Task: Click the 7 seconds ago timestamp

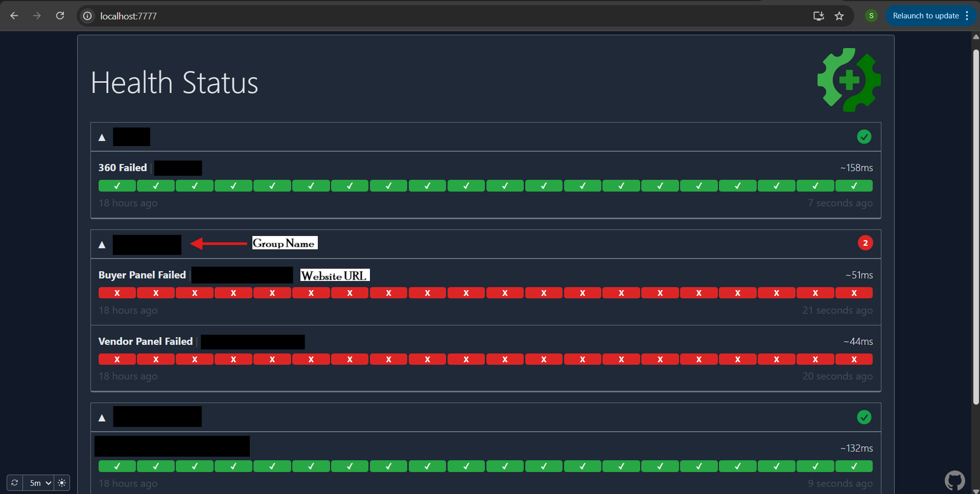Action: (840, 203)
